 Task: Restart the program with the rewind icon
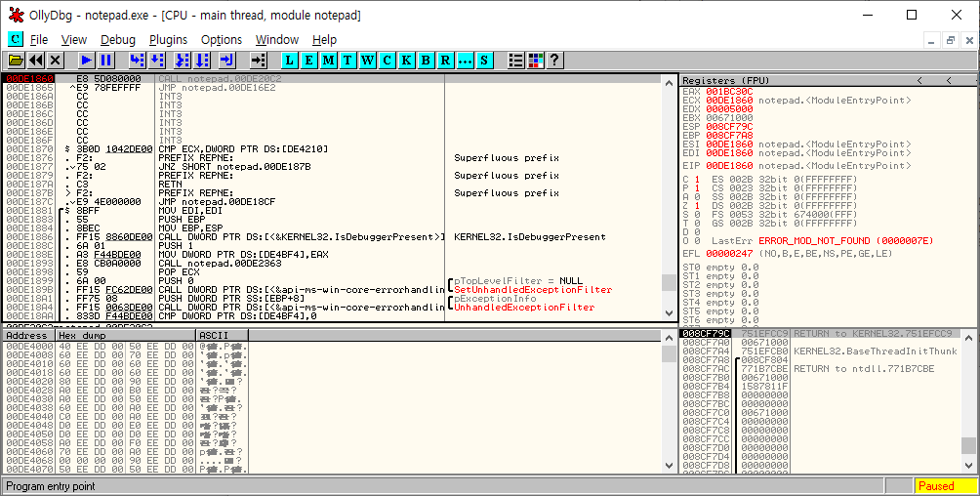35,60
